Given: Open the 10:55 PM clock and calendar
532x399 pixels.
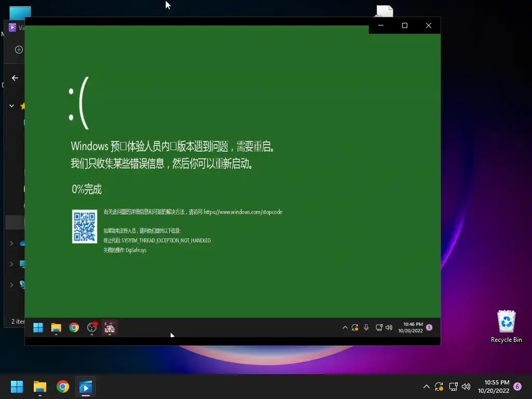Looking at the screenshot, I should coord(494,387).
